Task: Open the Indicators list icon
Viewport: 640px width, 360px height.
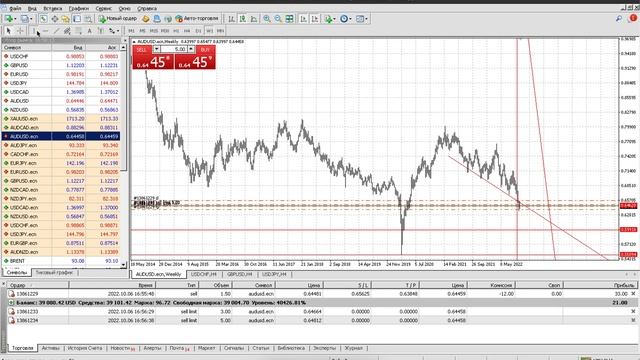Action: pos(328,19)
